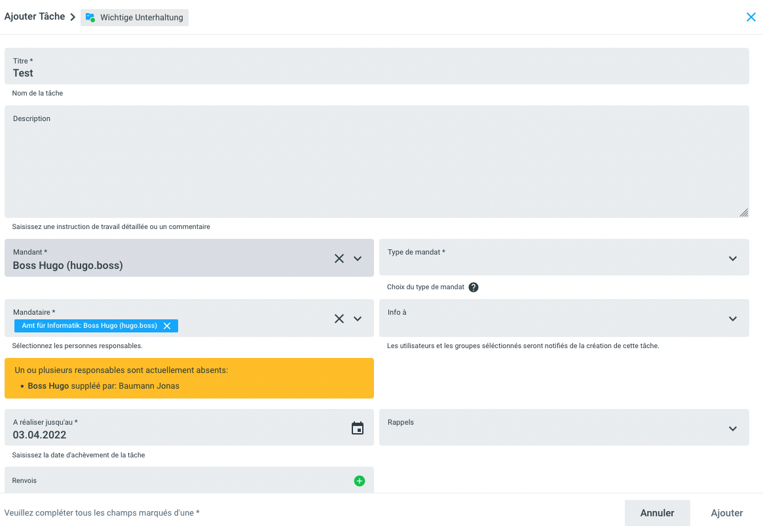Open the calendar date picker
Screen dimensions: 763x532
pyautogui.click(x=358, y=429)
